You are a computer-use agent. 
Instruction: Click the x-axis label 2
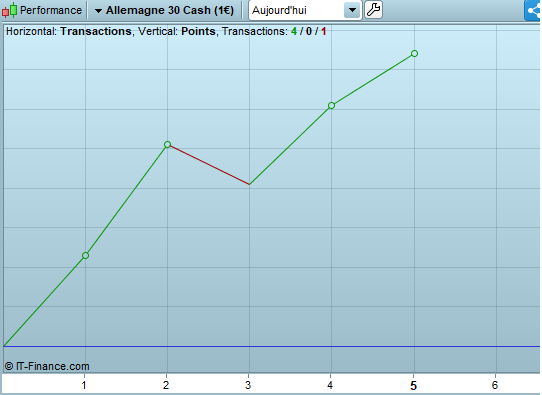coord(166,385)
